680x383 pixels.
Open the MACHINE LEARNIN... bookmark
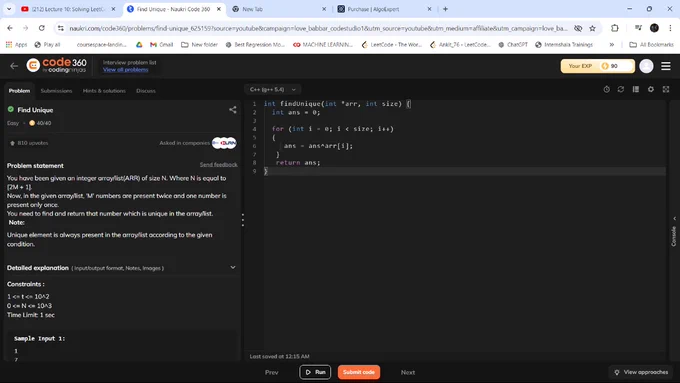coord(323,45)
